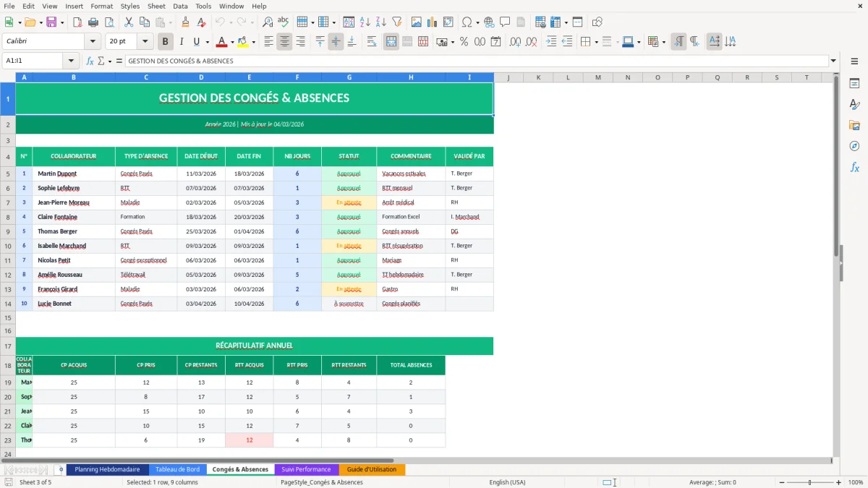Image resolution: width=868 pixels, height=488 pixels.
Task: Sort descending with the Z-A icon
Action: coord(380,22)
